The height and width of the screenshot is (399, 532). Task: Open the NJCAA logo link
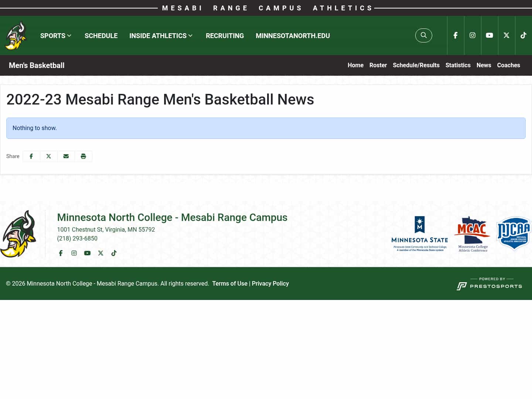click(514, 233)
